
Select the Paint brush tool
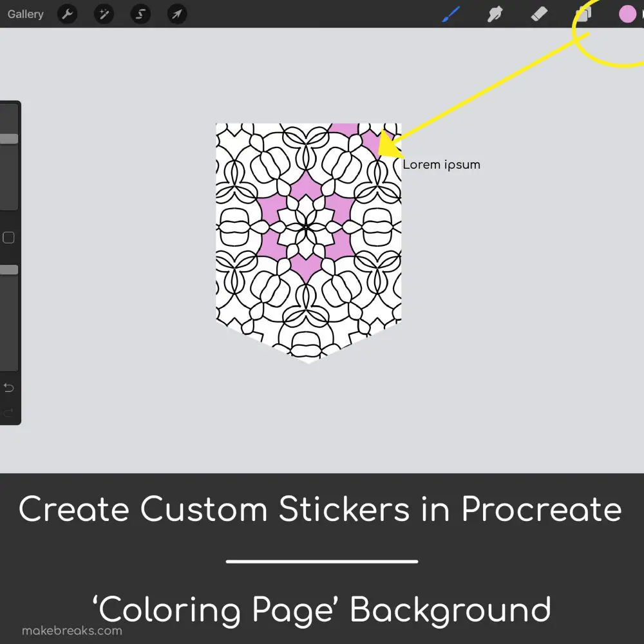[x=451, y=14]
